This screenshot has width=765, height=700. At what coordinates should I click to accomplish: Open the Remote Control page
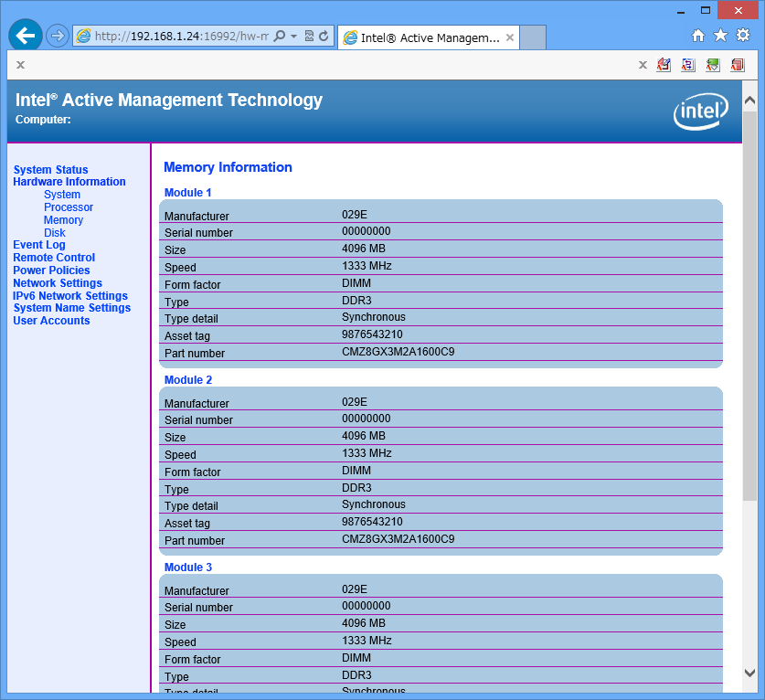[54, 258]
